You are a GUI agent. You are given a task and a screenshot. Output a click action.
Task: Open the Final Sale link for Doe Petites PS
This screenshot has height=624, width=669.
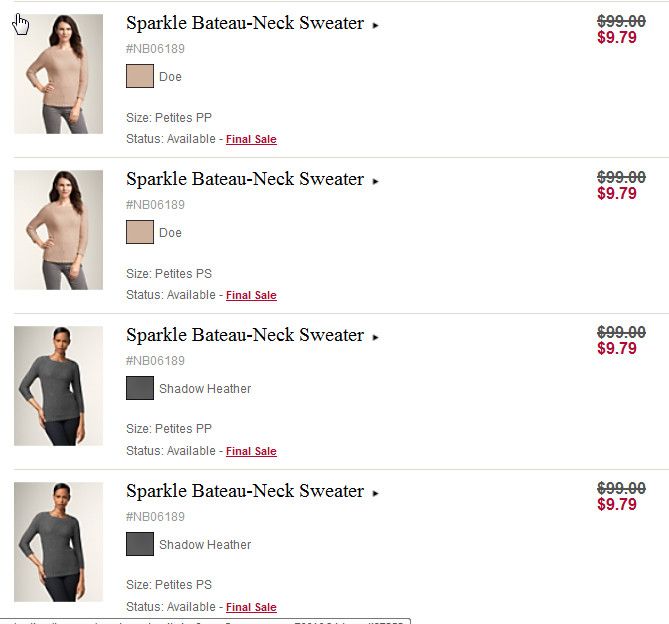[251, 296]
